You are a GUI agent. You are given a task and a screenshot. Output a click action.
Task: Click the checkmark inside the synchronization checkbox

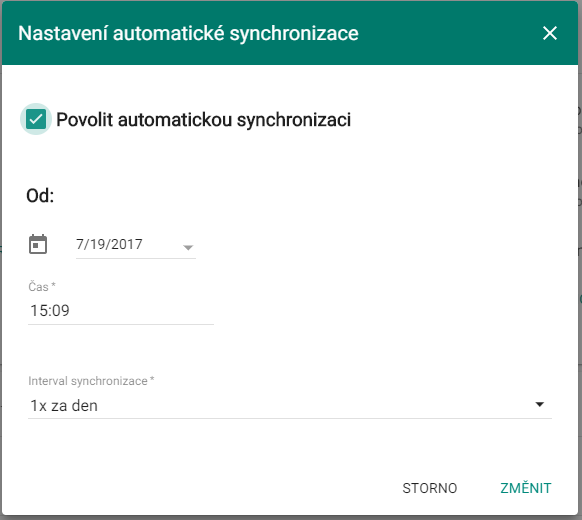(x=36, y=119)
